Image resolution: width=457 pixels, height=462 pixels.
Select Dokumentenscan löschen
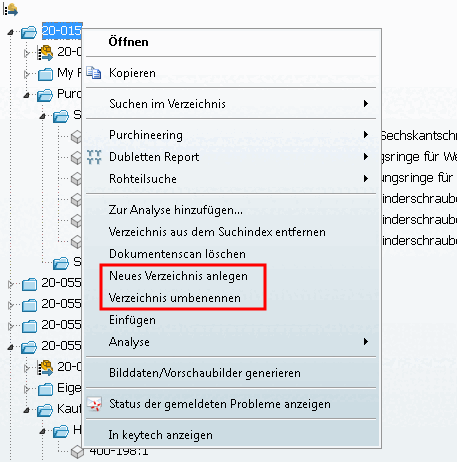coord(177,254)
